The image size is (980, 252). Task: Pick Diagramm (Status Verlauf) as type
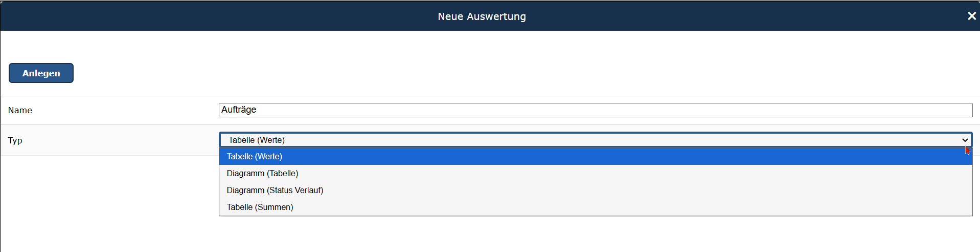click(596, 190)
